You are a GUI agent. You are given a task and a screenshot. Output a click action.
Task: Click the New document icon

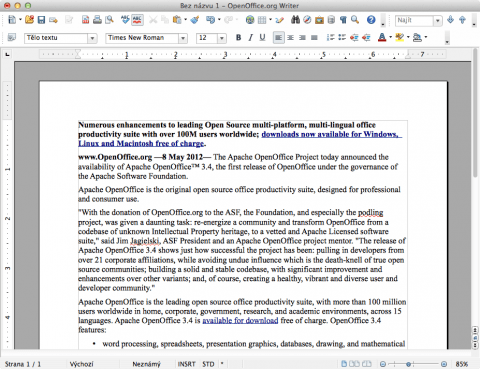click(12, 20)
